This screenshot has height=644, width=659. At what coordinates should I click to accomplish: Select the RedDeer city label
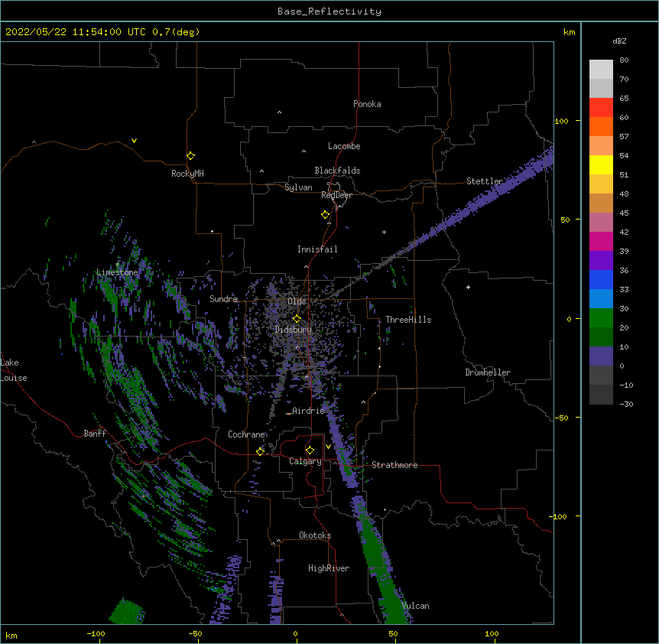coord(336,195)
